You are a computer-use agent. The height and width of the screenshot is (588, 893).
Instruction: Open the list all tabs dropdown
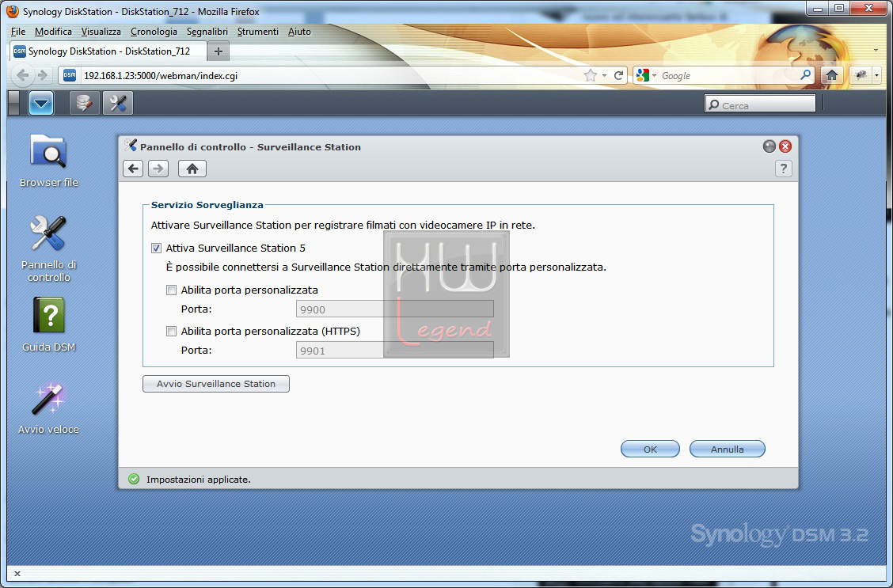pos(876,51)
